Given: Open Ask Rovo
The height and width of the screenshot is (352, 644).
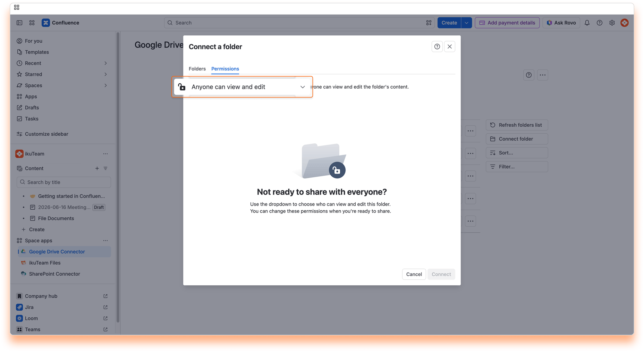Looking at the screenshot, I should click(561, 23).
